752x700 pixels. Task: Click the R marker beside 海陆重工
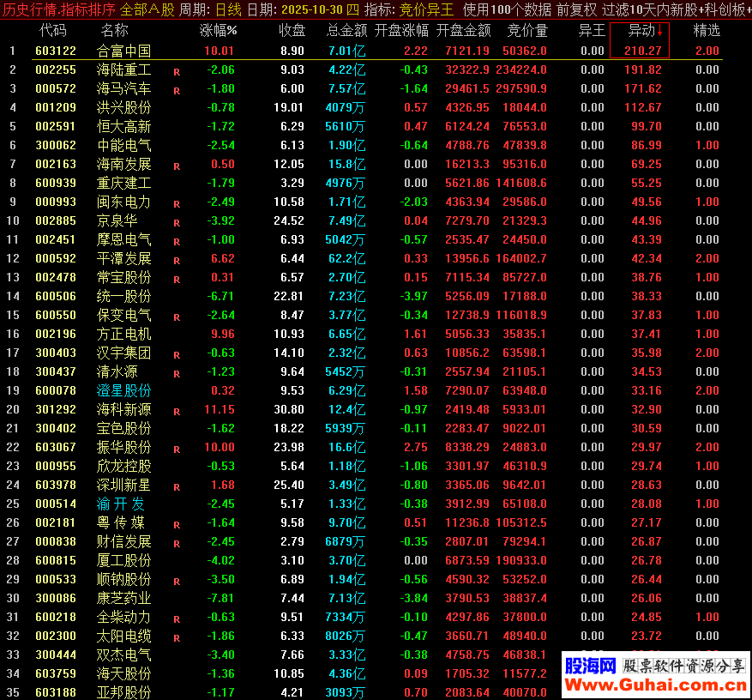[x=177, y=71]
